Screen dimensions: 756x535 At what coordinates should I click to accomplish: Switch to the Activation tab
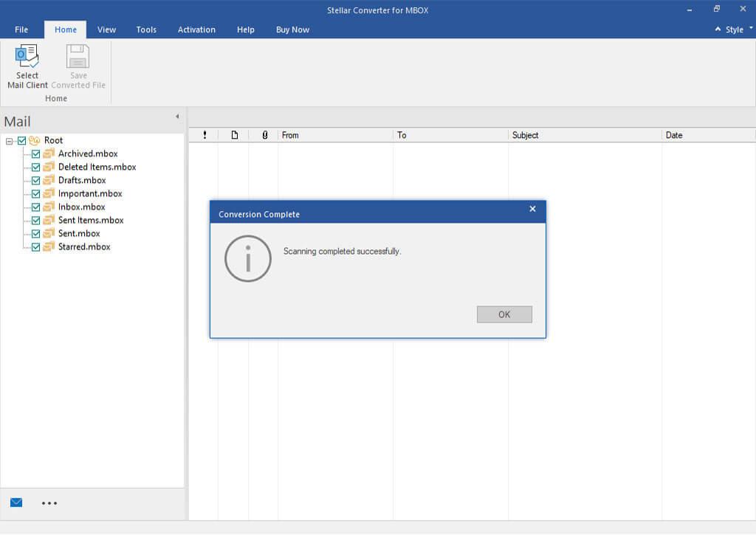(196, 30)
